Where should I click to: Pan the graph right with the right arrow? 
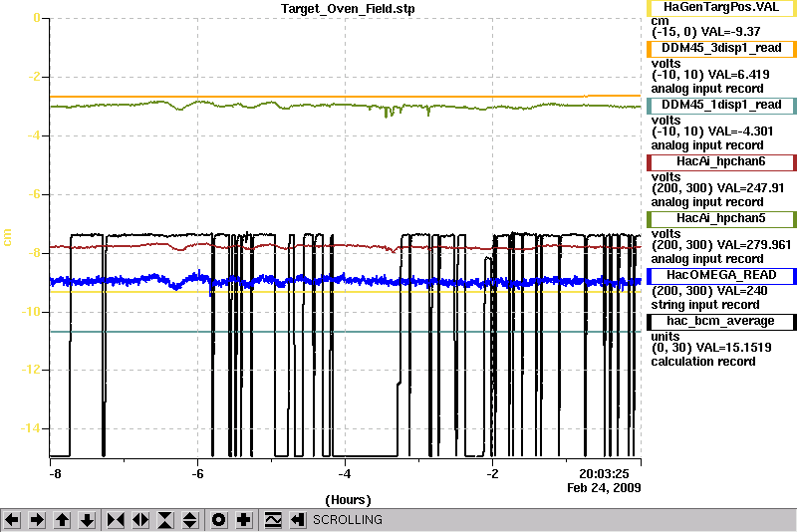pyautogui.click(x=37, y=520)
